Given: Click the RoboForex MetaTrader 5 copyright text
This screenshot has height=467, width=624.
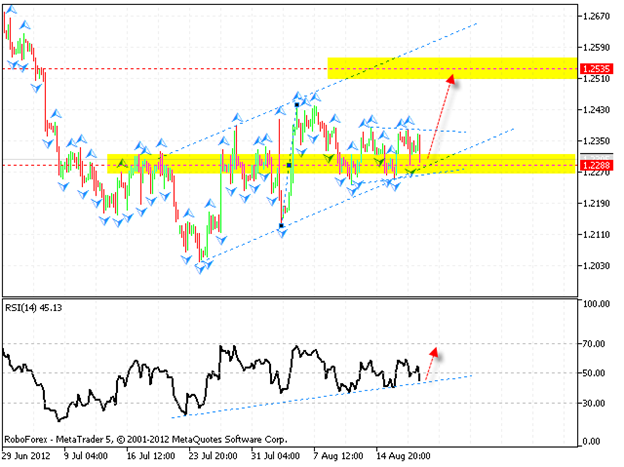Looking at the screenshot, I should pyautogui.click(x=146, y=440).
